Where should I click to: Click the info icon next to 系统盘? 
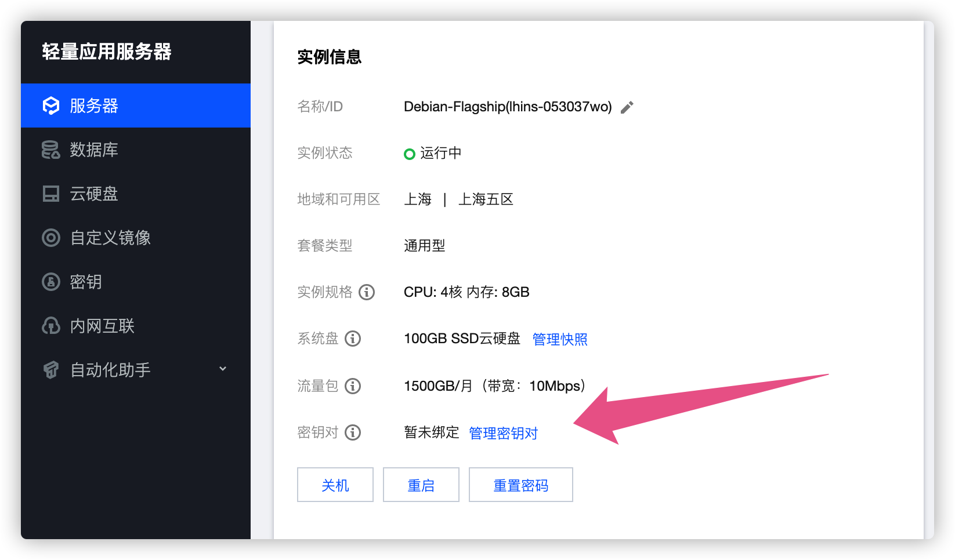click(x=353, y=339)
